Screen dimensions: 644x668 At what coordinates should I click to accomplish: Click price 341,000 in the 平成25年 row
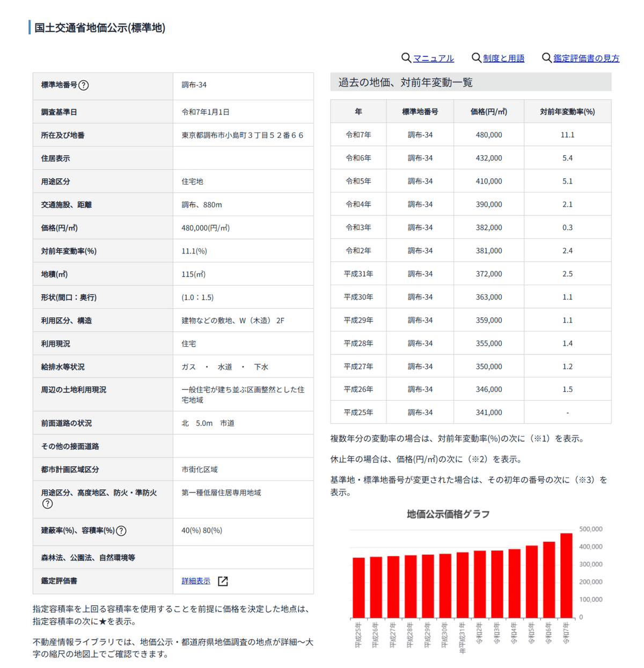click(489, 412)
